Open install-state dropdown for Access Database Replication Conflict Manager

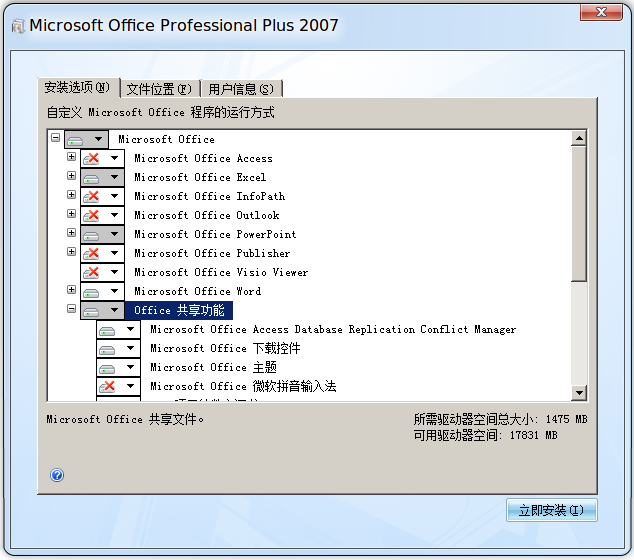[118, 330]
